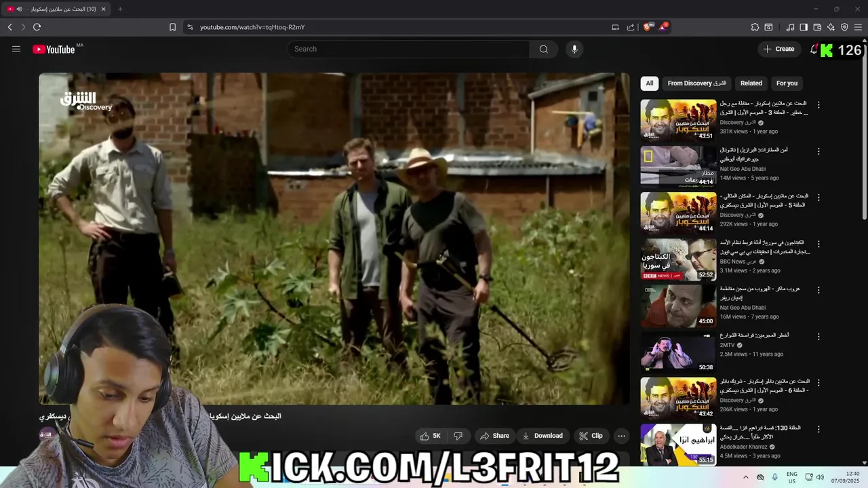868x488 pixels.
Task: Click into the YouTube search field
Action: click(408, 49)
